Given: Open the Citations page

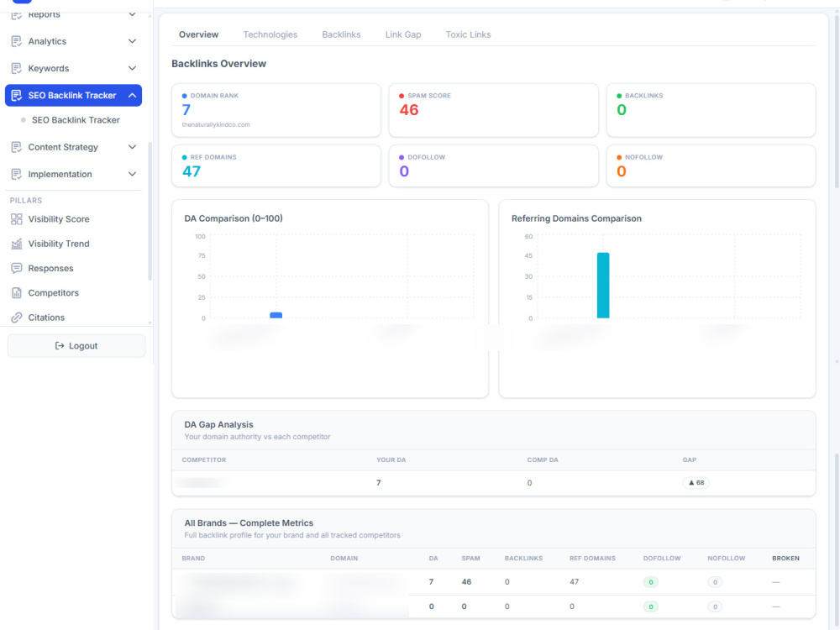Looking at the screenshot, I should pos(46,318).
